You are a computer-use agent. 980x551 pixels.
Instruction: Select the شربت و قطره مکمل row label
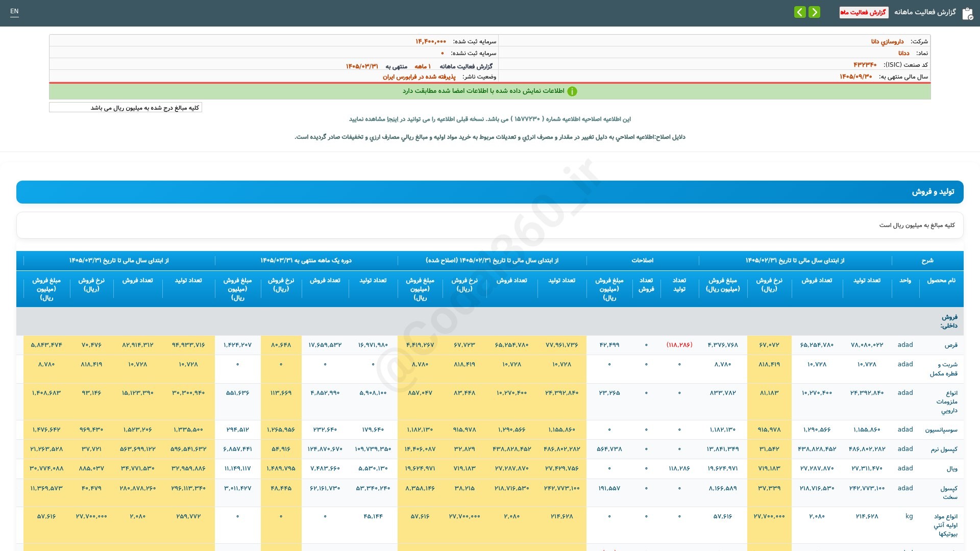pyautogui.click(x=943, y=369)
